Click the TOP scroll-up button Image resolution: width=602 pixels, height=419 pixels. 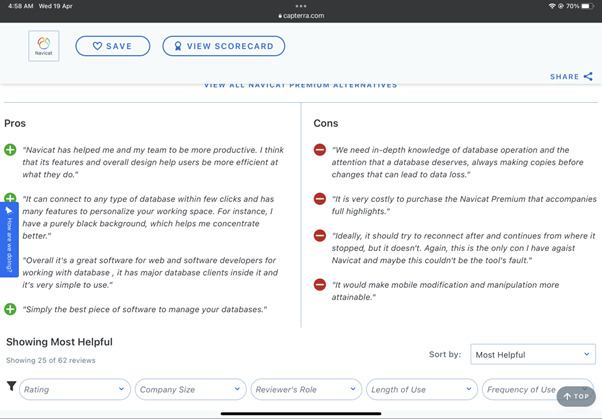(x=576, y=396)
